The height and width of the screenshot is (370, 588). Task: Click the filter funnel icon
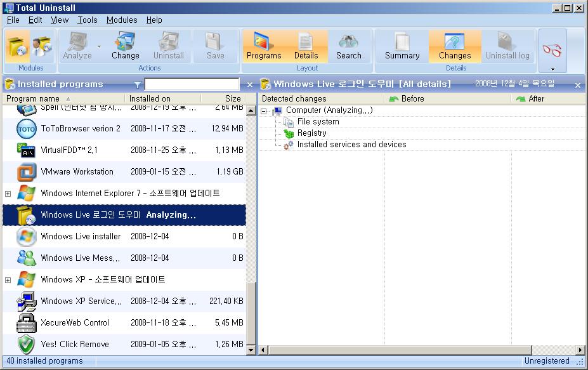coord(138,84)
